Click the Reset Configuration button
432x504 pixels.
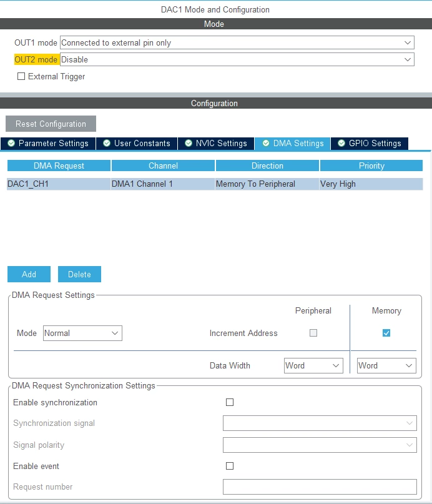51,124
